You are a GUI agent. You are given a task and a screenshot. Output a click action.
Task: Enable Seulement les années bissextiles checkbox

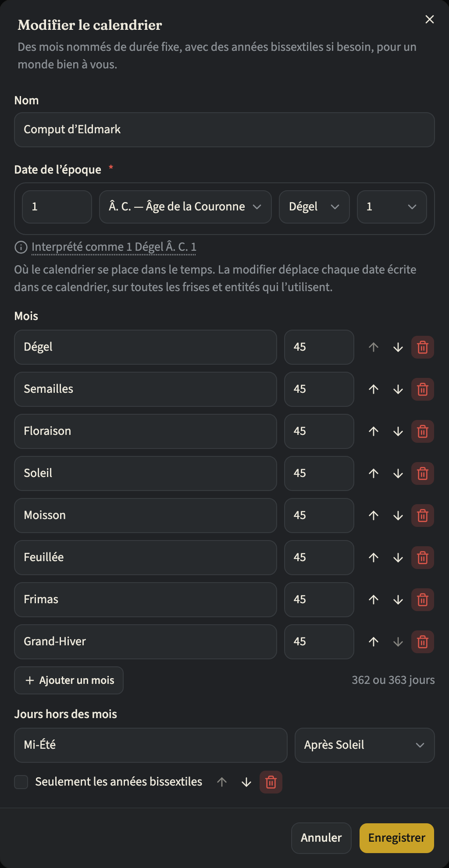point(21,782)
